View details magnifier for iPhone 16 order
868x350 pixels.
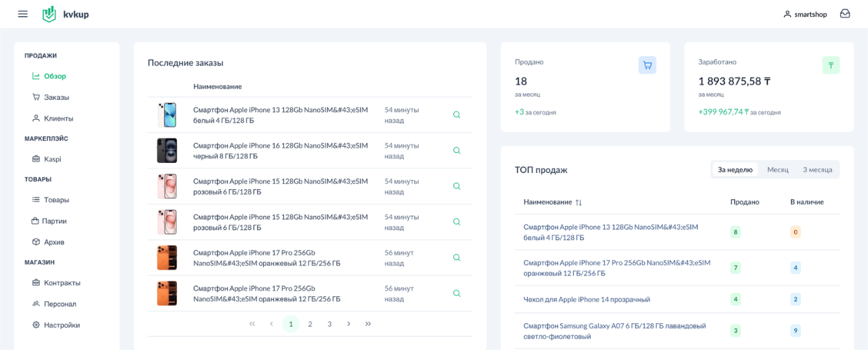point(457,151)
